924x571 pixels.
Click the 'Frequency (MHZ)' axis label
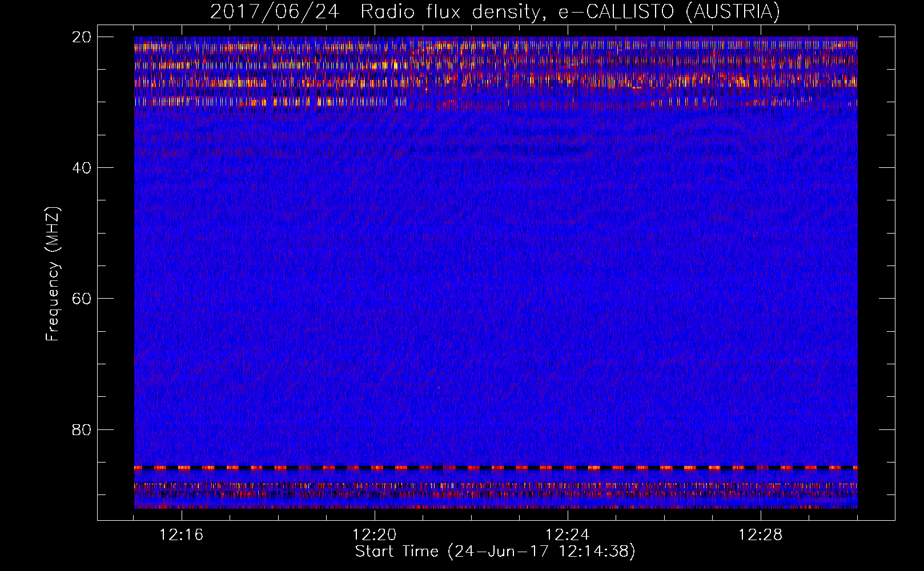point(53,274)
